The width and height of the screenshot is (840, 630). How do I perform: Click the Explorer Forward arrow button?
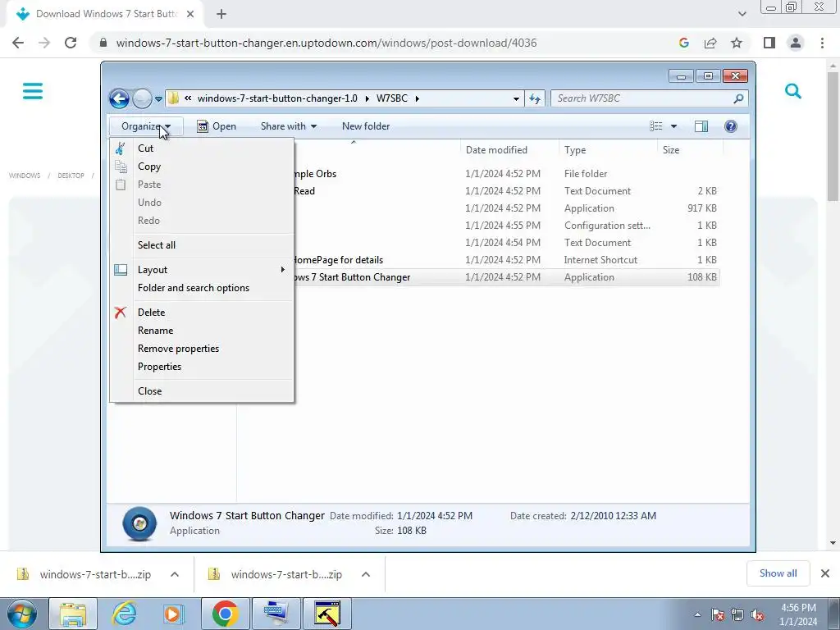point(142,98)
